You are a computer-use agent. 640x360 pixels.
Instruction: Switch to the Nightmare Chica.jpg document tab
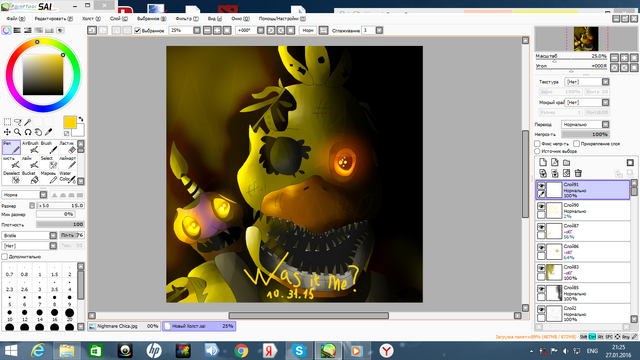pos(124,326)
